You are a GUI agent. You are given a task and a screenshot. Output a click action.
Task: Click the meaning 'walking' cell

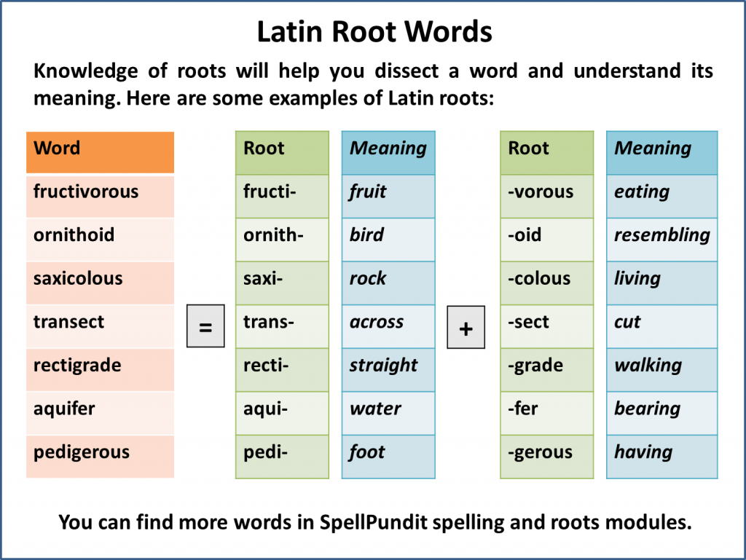tap(661, 366)
